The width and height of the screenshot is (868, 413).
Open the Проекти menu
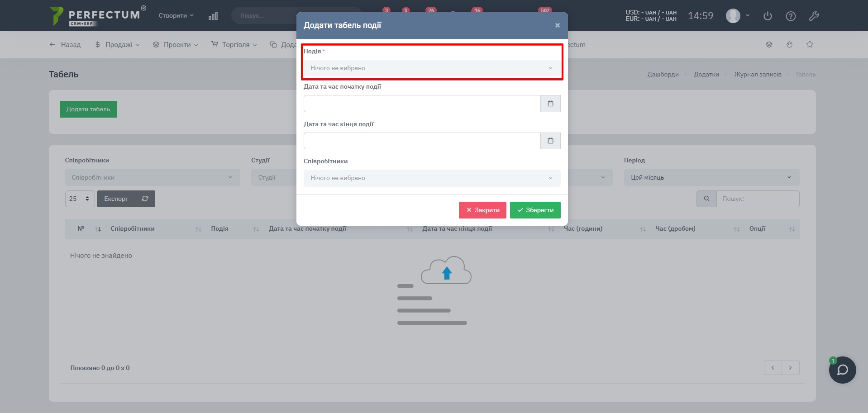pyautogui.click(x=176, y=45)
